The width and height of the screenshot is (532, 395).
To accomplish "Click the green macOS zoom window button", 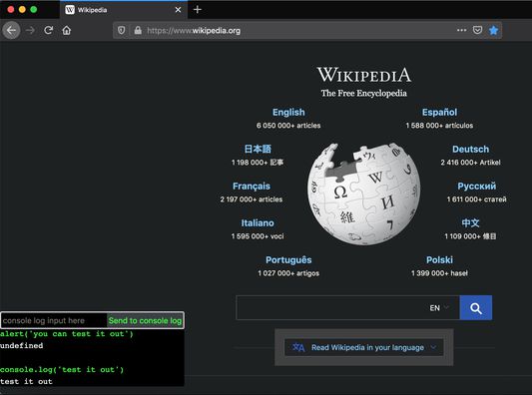I will point(34,10).
